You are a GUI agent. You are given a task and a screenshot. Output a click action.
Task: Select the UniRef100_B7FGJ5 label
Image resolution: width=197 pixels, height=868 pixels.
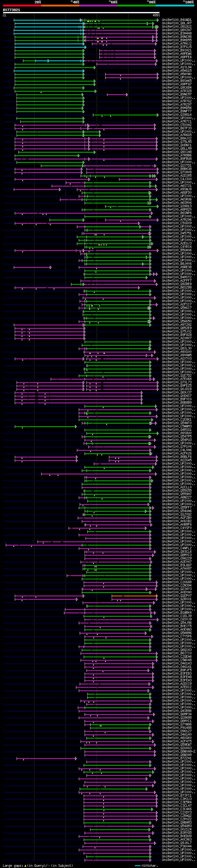pyautogui.click(x=177, y=47)
